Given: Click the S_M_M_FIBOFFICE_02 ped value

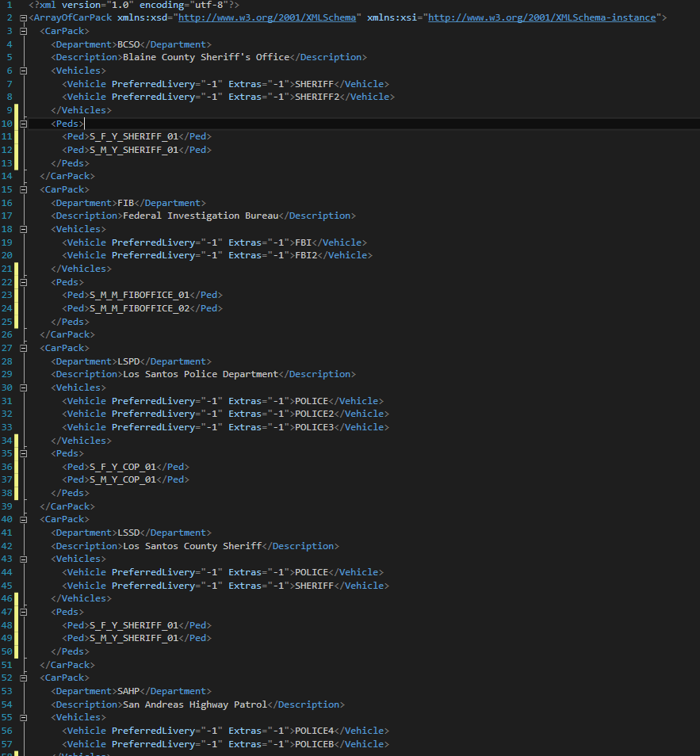Looking at the screenshot, I should [140, 308].
